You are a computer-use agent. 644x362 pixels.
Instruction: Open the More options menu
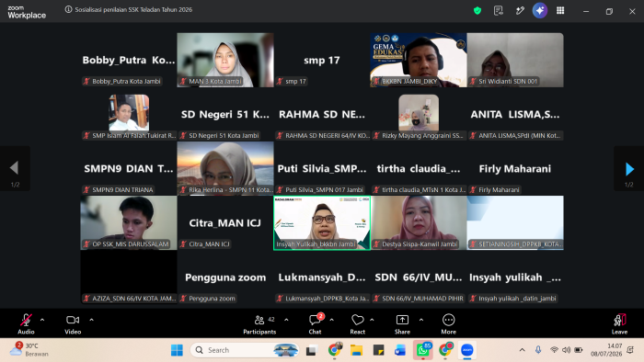click(449, 324)
